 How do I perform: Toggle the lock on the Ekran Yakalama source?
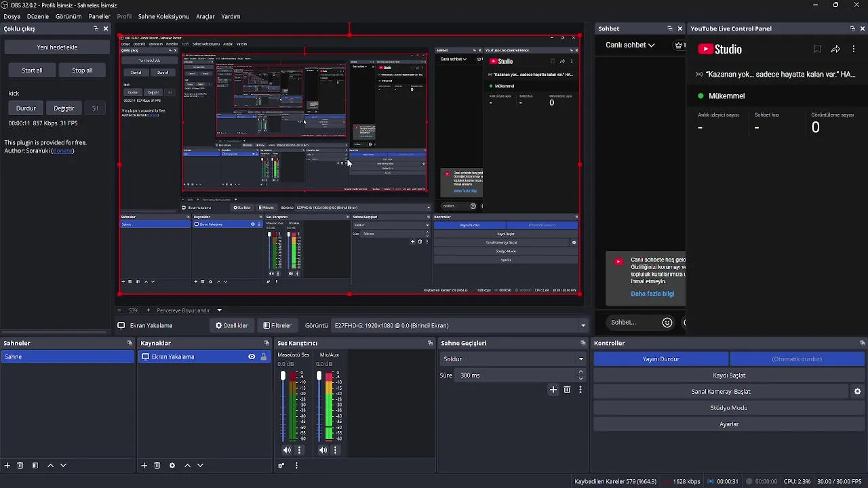click(x=264, y=357)
